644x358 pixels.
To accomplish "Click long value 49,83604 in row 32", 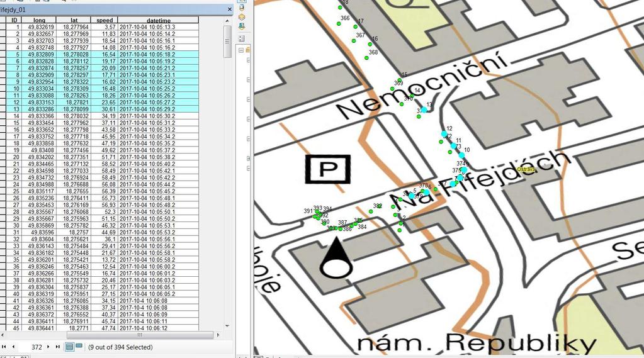I will point(38,239).
